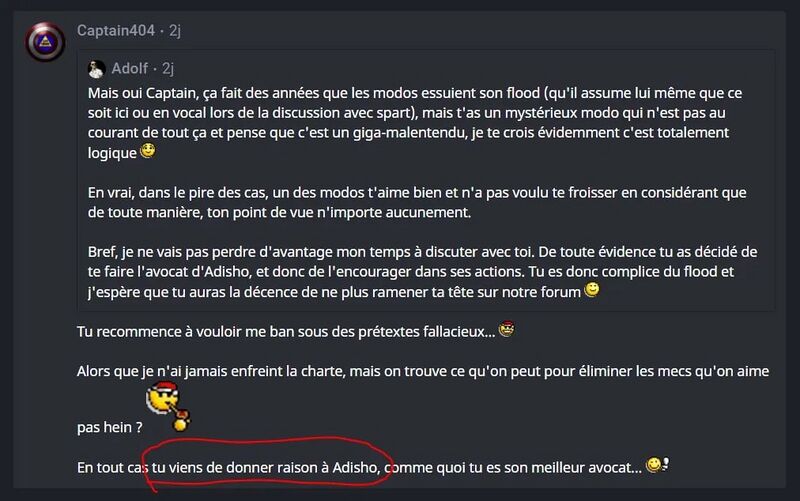Viewport: 800px width, 501px height.
Task: Open the quoted author Adolf's name
Action: (130, 68)
